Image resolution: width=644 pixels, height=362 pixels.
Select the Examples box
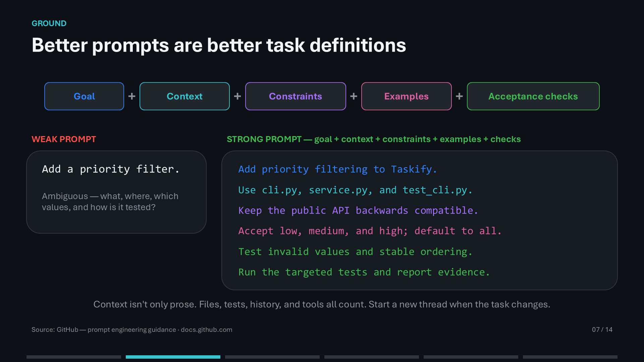click(x=407, y=96)
